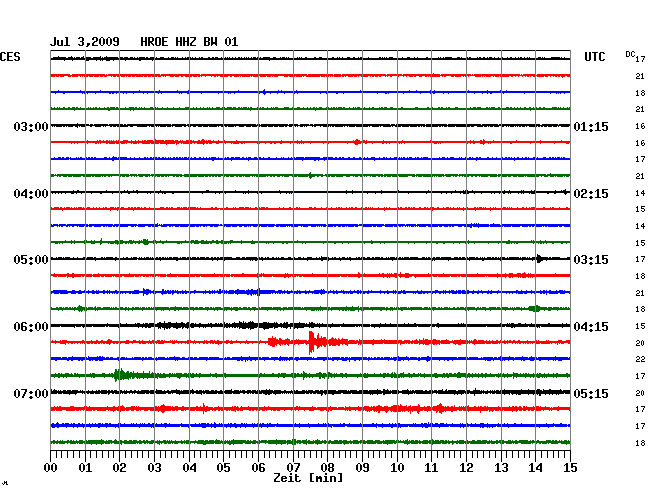Pick minute 10 on the Zeit axis
650x494 pixels.
[397, 468]
